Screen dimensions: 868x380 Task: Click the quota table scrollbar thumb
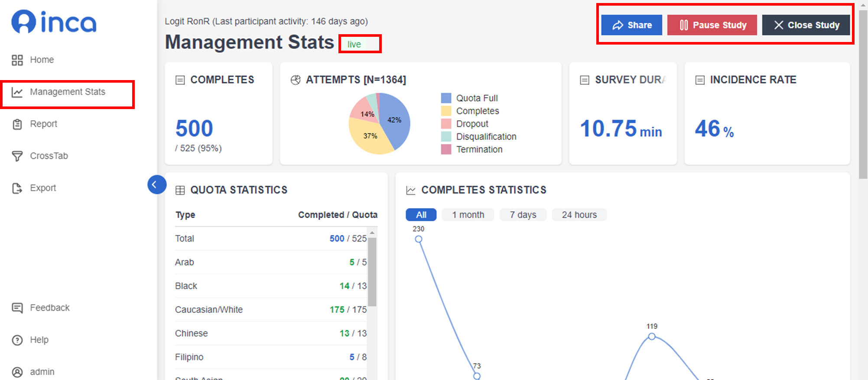point(372,272)
